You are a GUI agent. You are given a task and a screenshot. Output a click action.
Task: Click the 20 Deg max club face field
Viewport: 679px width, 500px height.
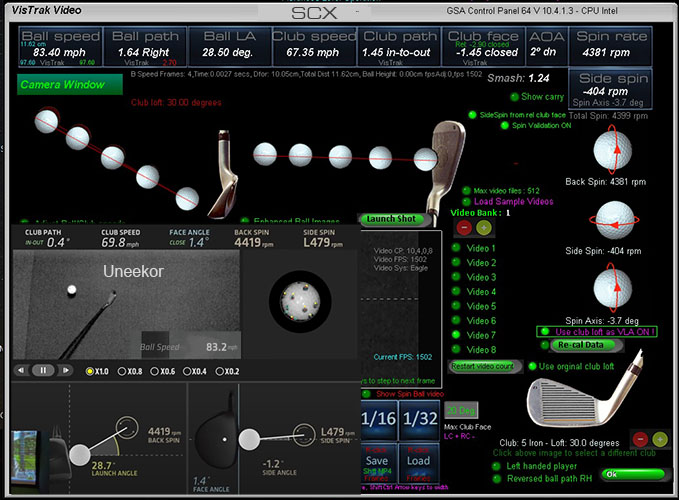tap(460, 411)
